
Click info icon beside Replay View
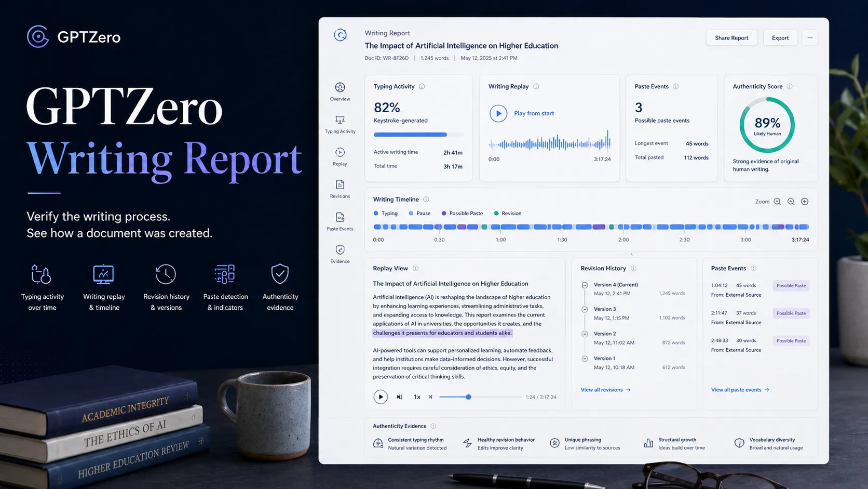point(415,269)
